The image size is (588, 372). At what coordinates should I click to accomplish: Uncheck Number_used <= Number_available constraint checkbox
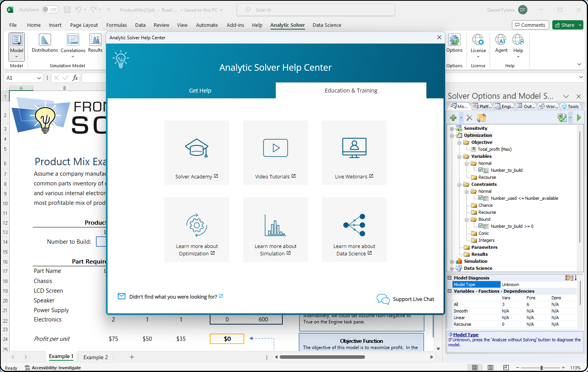(x=481, y=198)
